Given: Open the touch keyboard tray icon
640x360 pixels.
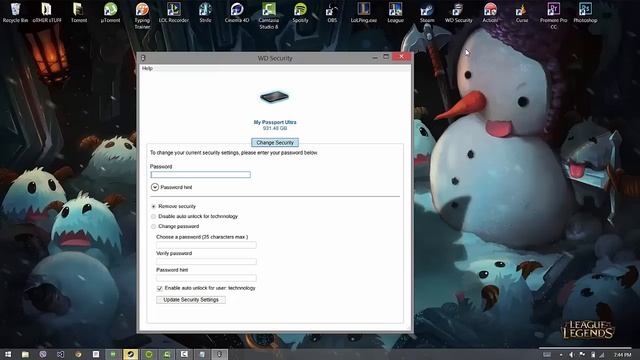Looking at the screenshot, I should point(547,355).
